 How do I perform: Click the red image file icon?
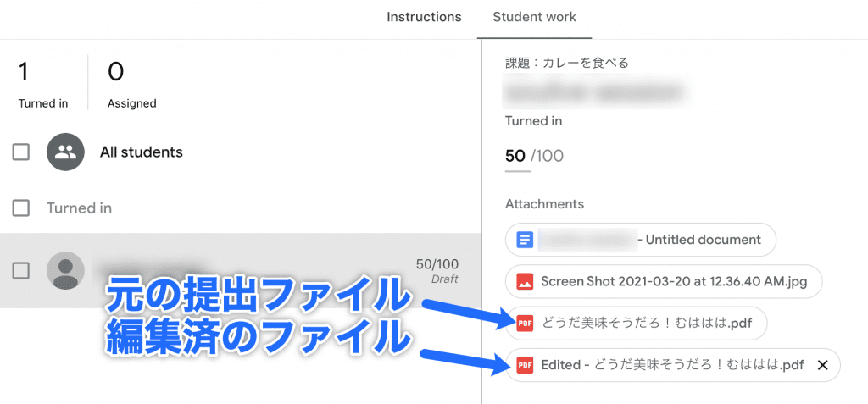526,281
